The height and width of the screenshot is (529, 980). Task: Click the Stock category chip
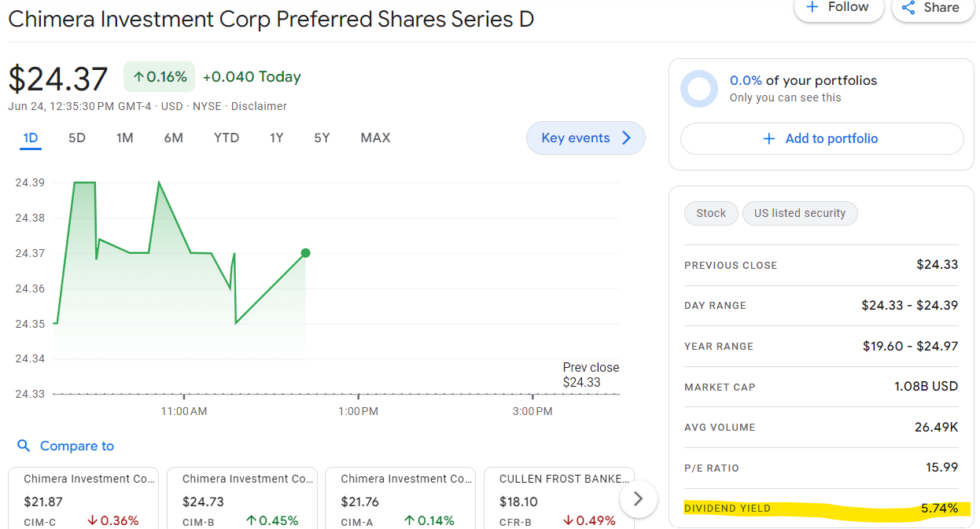711,213
